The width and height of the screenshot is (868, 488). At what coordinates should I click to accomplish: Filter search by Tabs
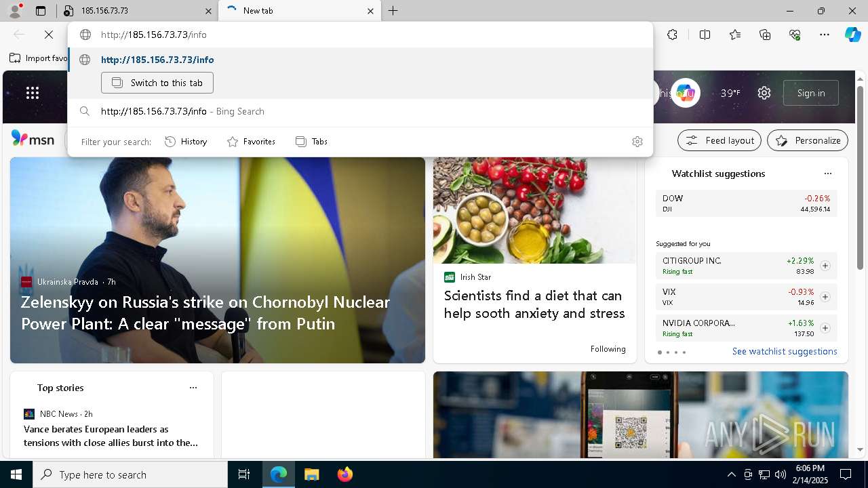(311, 142)
